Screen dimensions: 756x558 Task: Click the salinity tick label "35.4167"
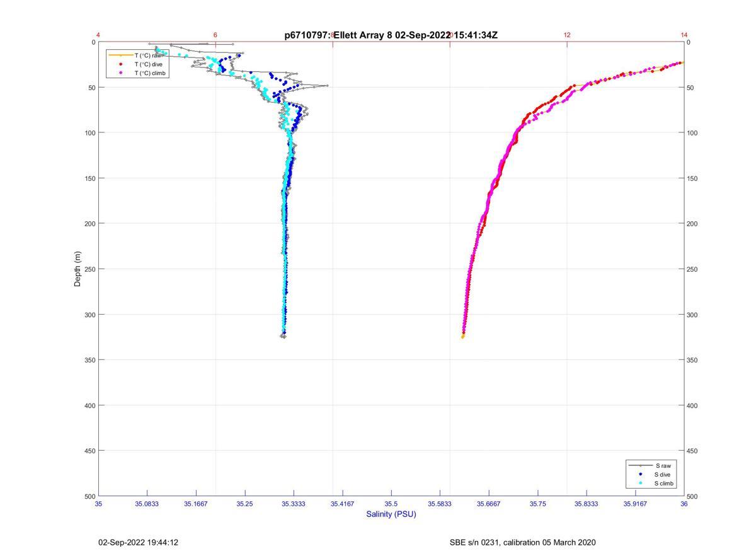click(x=343, y=504)
